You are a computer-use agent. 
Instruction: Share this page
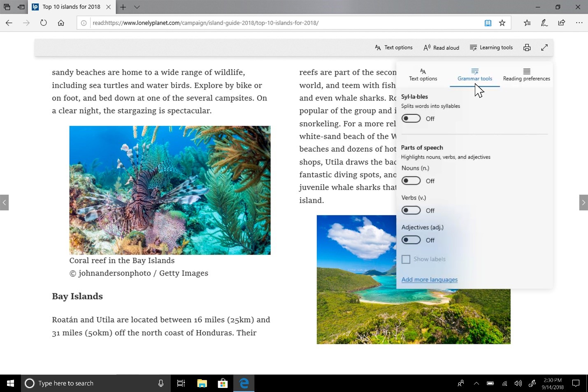[562, 23]
